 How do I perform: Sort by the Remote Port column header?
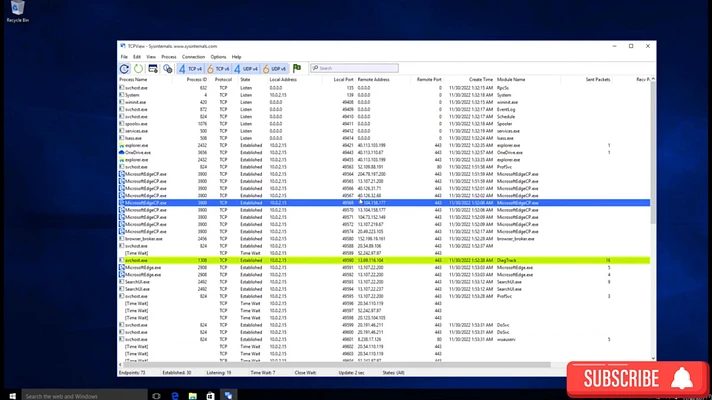point(429,79)
